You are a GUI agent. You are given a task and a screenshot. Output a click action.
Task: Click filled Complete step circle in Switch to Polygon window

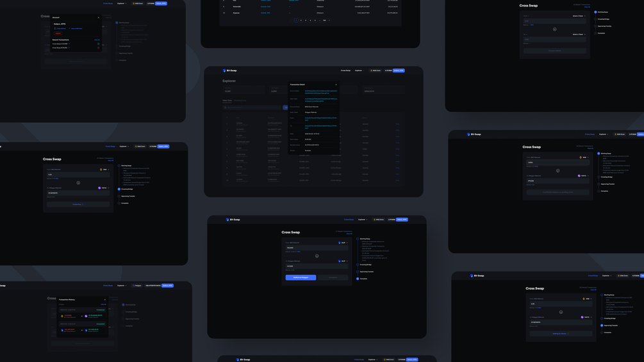358,279
